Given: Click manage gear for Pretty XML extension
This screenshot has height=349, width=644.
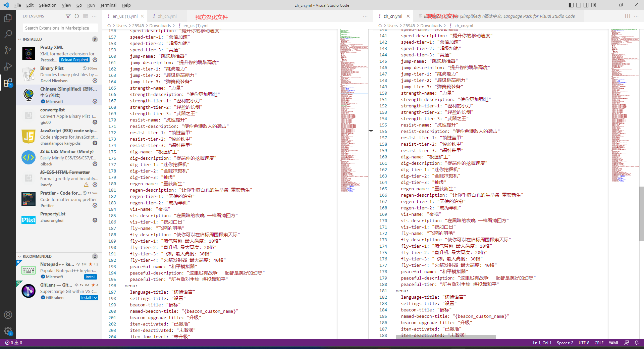Looking at the screenshot, I should point(95,60).
